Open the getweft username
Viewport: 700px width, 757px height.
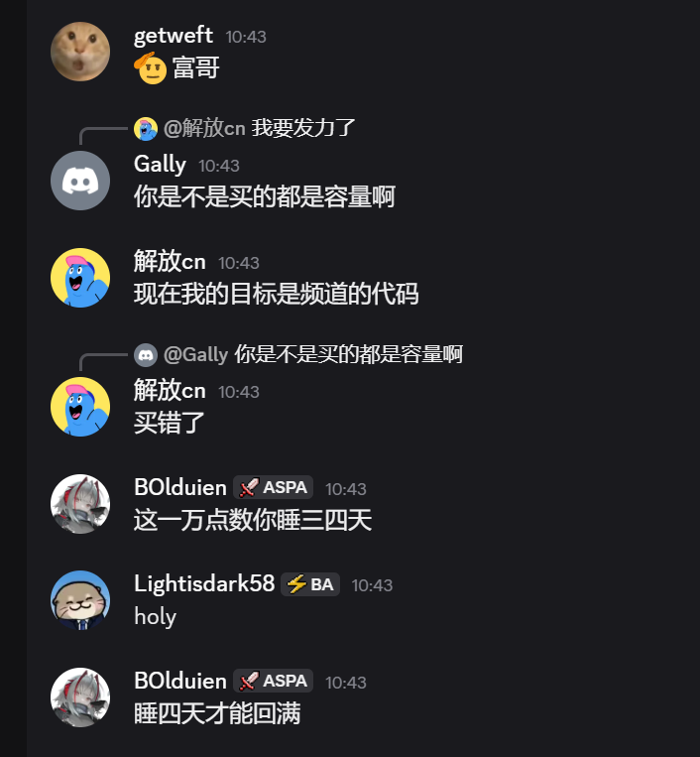click(174, 36)
